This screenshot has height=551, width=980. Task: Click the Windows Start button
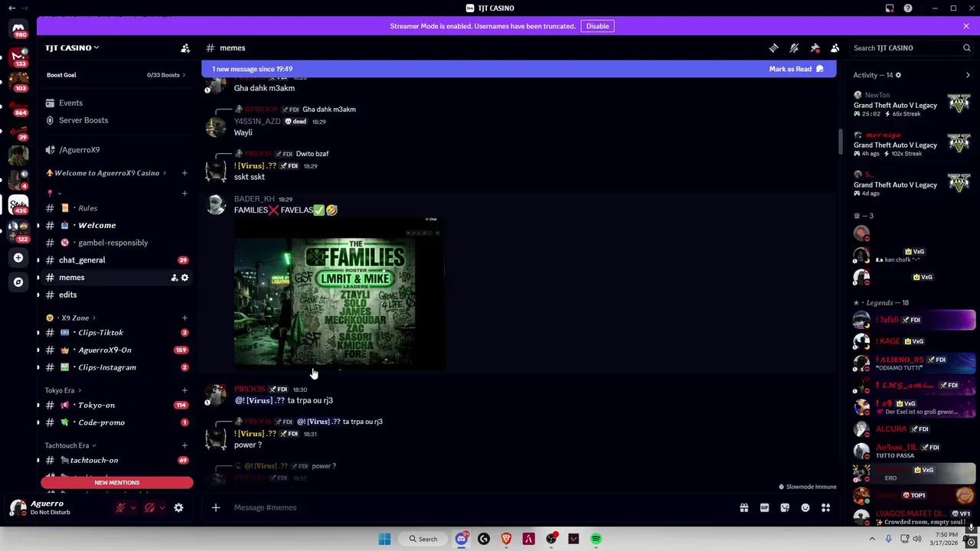point(384,539)
